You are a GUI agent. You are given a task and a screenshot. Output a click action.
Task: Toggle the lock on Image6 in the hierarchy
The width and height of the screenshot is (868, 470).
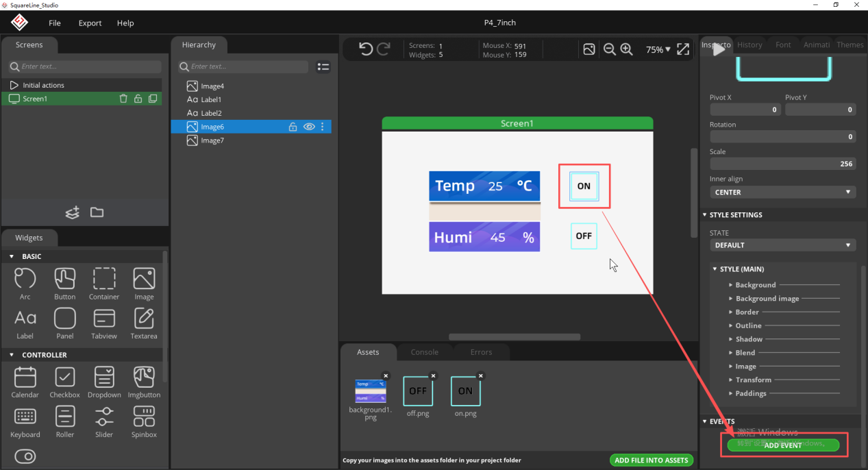[293, 127]
